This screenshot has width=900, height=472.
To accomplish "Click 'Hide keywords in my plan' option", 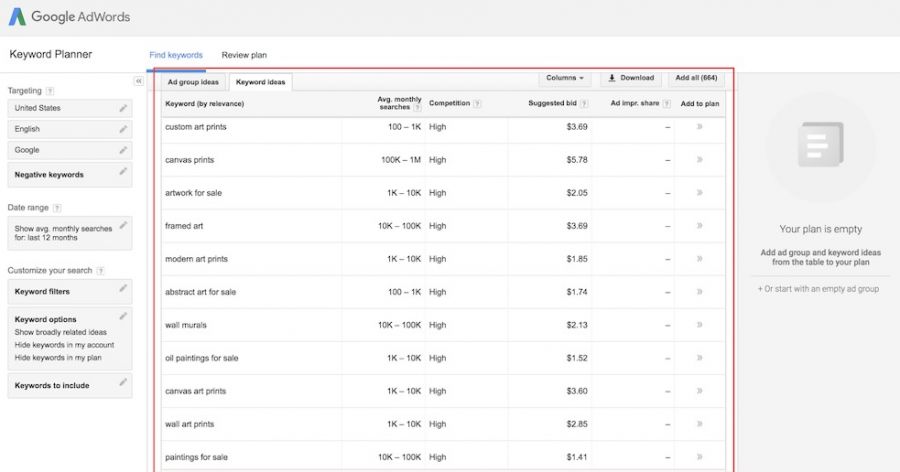I will [58, 358].
